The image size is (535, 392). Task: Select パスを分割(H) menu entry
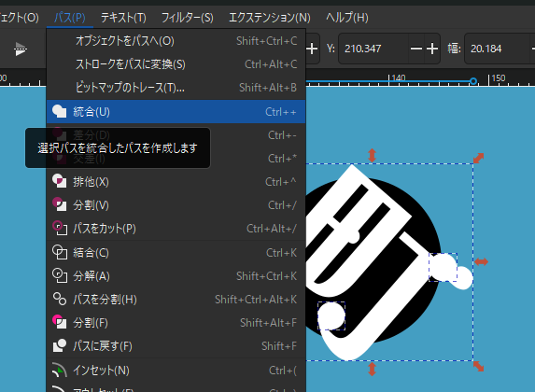pyautogui.click(x=176, y=300)
